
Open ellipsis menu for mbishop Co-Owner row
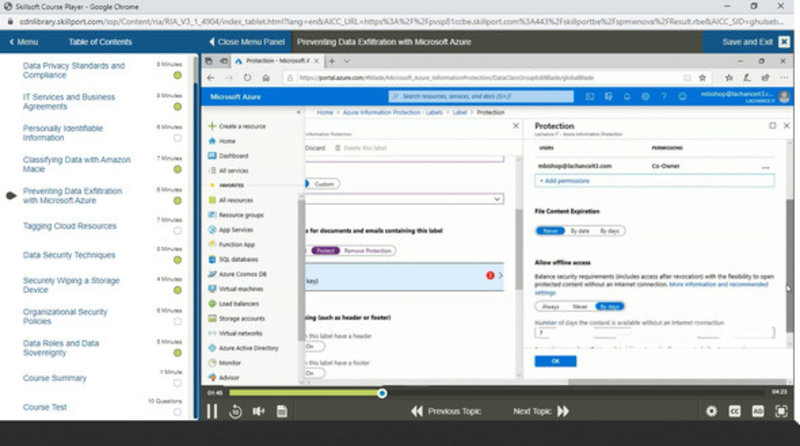pyautogui.click(x=765, y=167)
